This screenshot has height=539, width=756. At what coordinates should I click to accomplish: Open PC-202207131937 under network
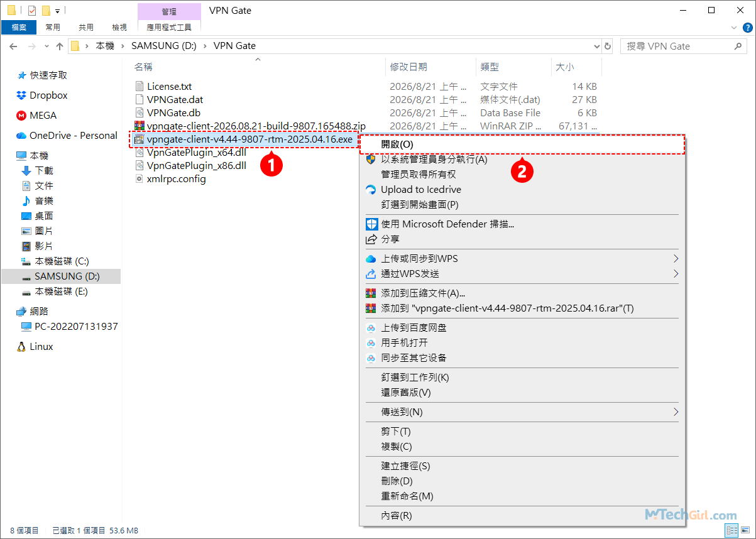click(x=76, y=326)
